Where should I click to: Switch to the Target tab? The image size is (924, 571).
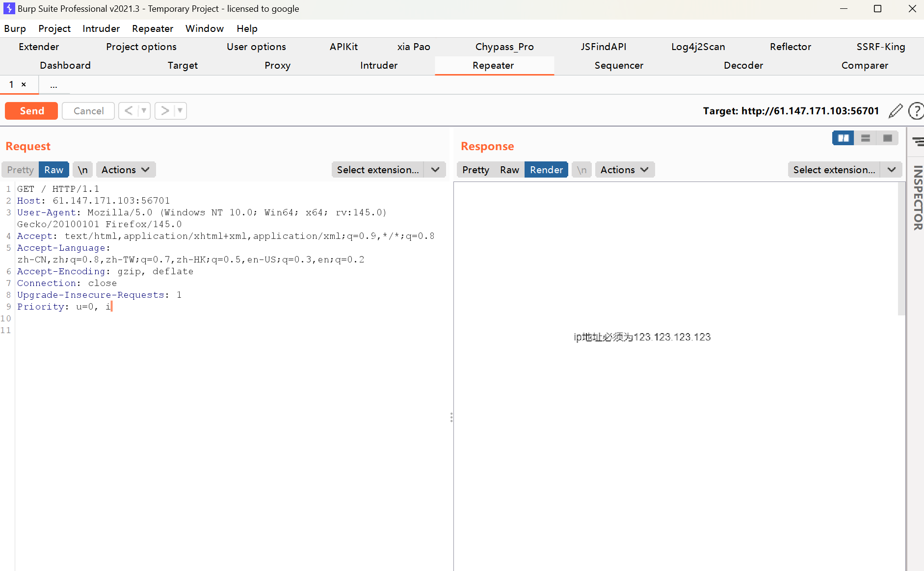[x=183, y=65]
